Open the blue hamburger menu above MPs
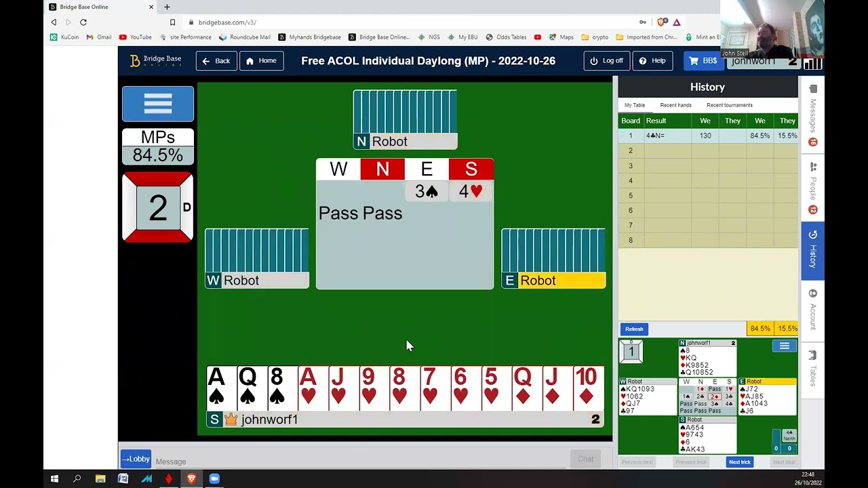Screen dimensions: 868x488 point(158,104)
